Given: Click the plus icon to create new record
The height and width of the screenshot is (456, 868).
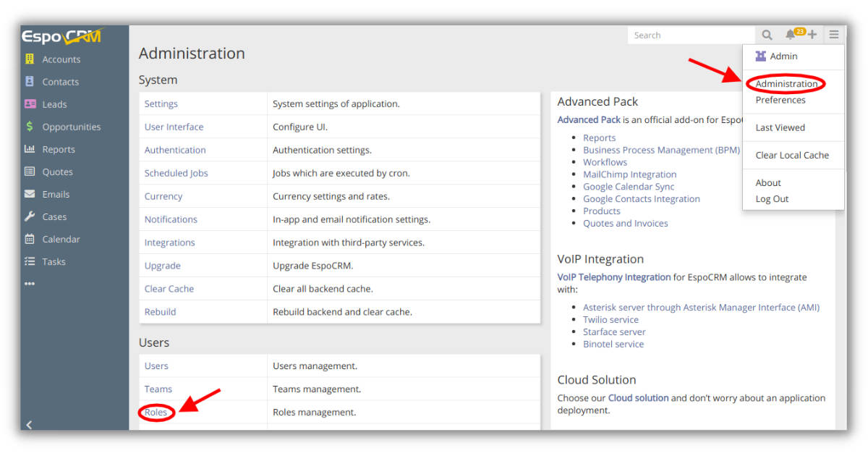Looking at the screenshot, I should 812,34.
